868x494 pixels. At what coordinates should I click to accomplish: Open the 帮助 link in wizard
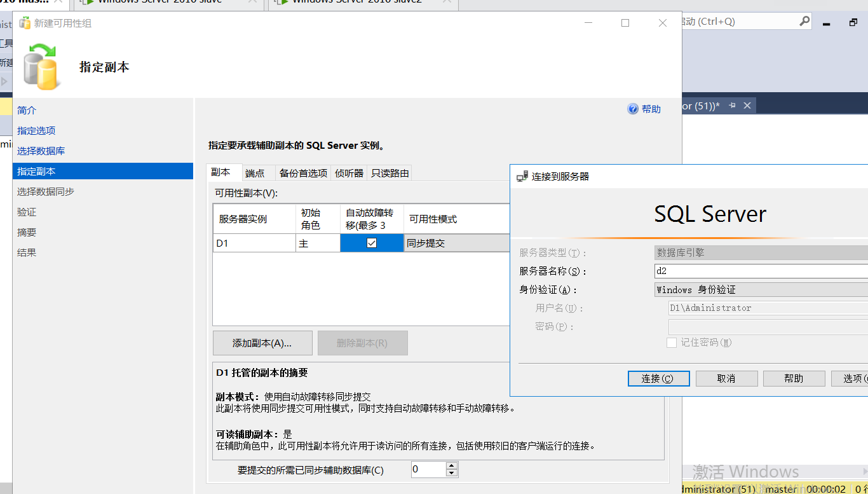pos(651,109)
